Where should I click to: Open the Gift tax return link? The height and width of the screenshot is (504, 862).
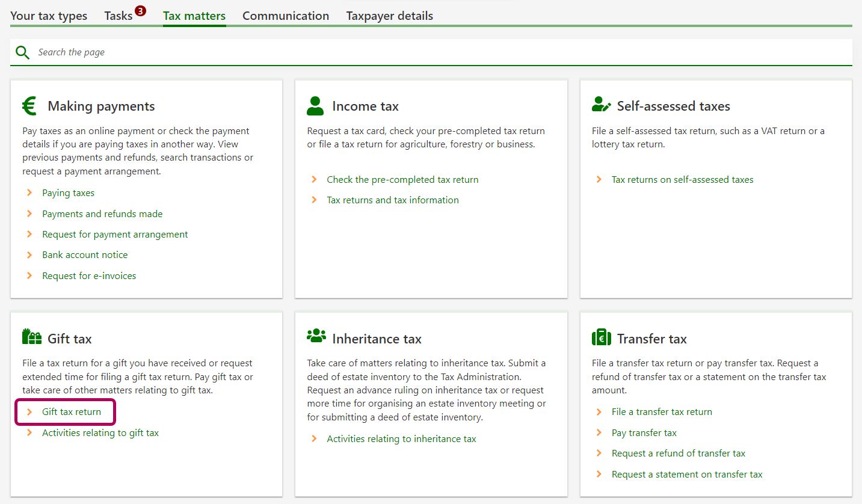click(x=72, y=412)
